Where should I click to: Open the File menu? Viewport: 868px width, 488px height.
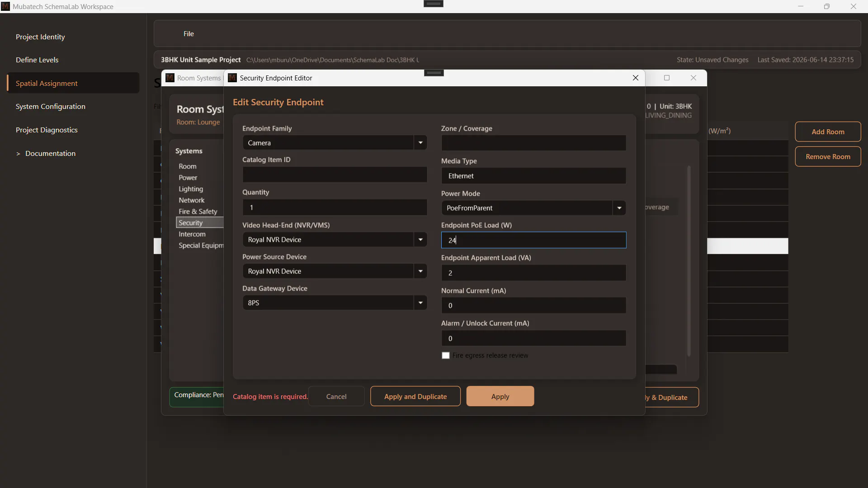point(189,33)
